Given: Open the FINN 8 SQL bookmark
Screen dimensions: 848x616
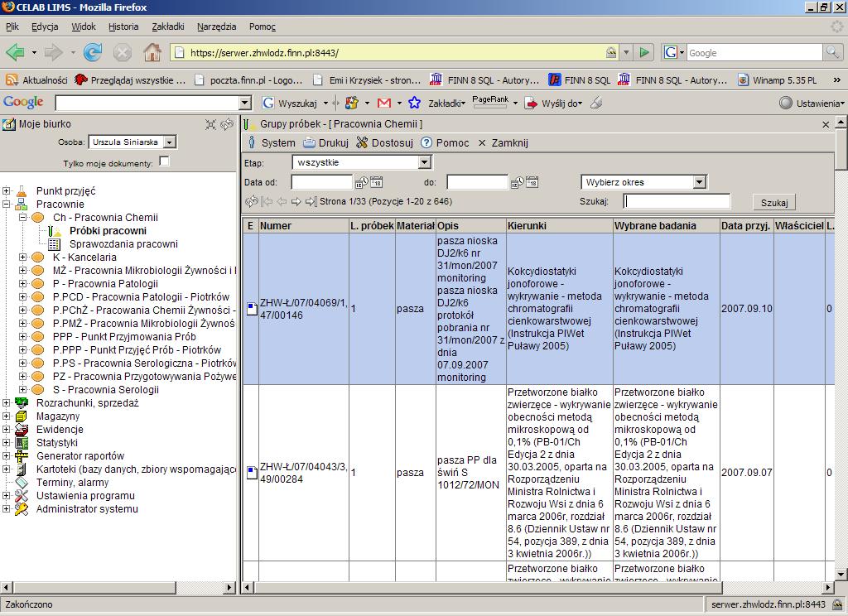Looking at the screenshot, I should tap(580, 80).
